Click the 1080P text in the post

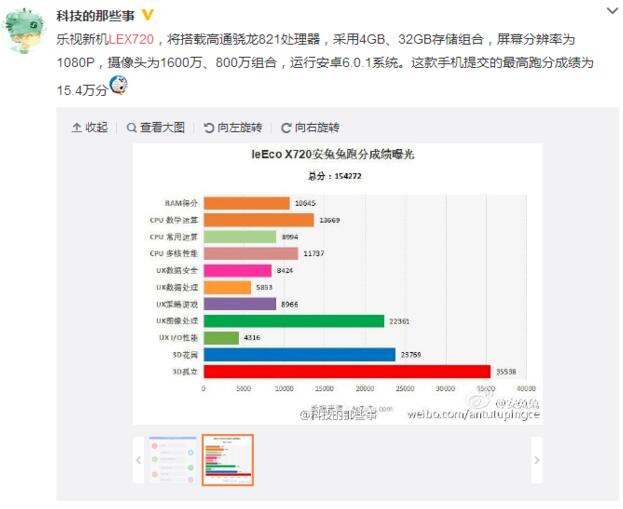(75, 63)
